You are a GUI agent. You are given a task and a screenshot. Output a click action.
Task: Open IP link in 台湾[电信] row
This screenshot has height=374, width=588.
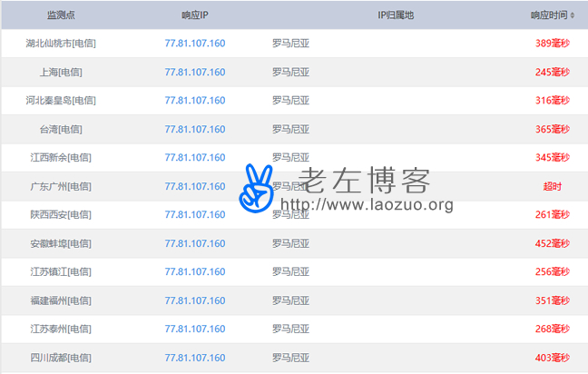194,129
